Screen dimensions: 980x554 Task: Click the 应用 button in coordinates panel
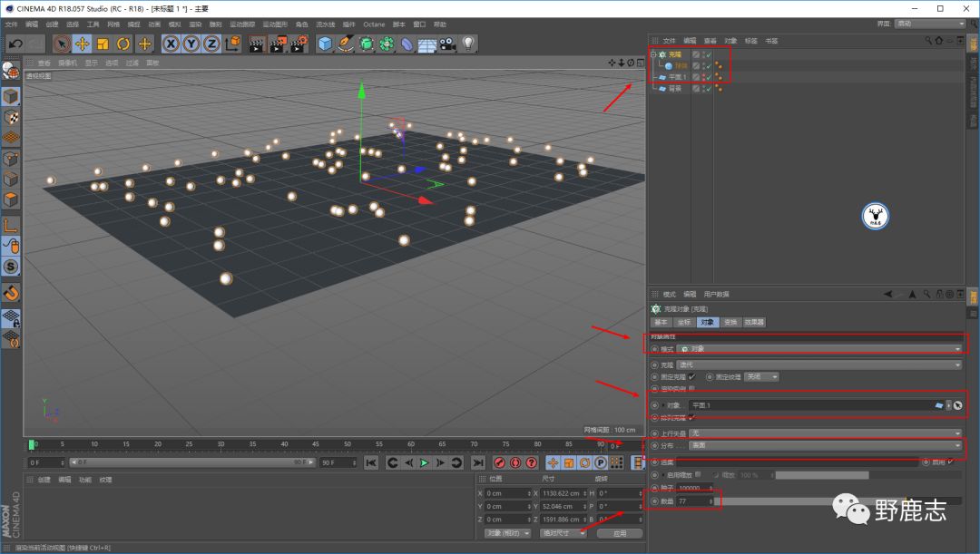pos(620,533)
